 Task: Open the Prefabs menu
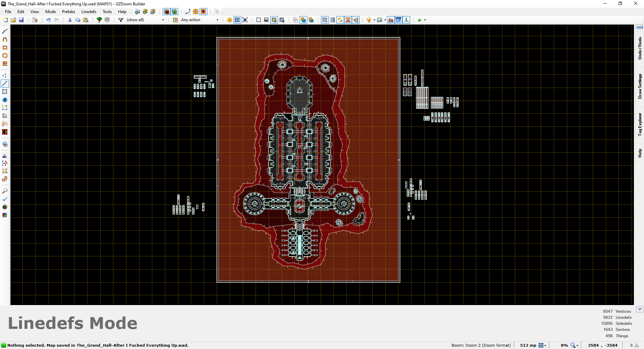[x=68, y=11]
